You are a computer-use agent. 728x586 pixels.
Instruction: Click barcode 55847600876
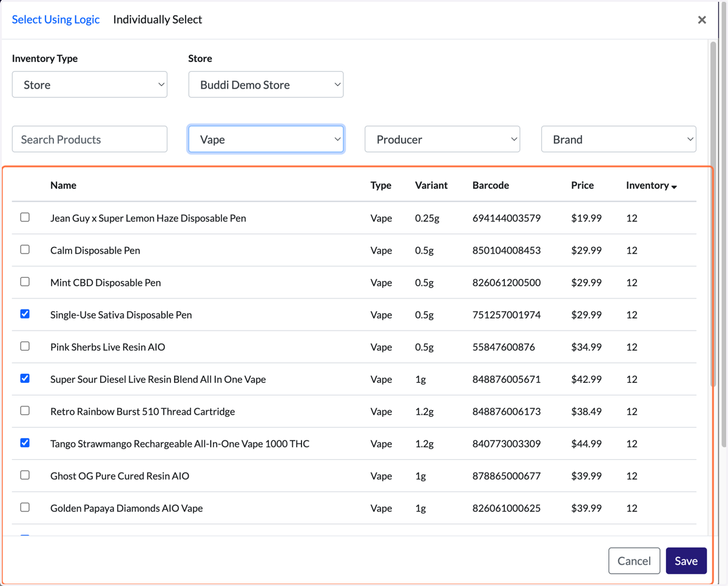[x=502, y=347]
